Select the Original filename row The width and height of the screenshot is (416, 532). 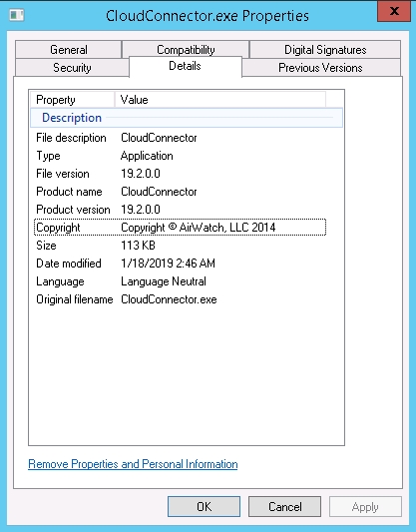tap(180, 299)
